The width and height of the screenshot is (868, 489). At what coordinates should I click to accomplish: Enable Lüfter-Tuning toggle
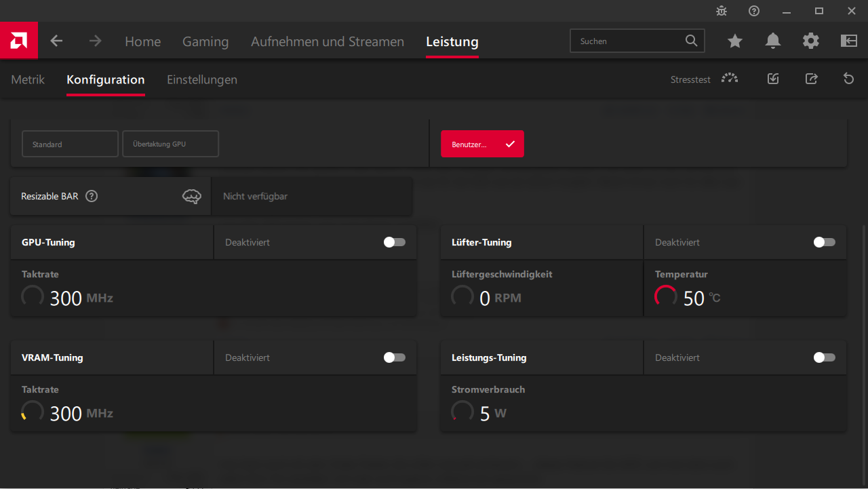point(825,242)
